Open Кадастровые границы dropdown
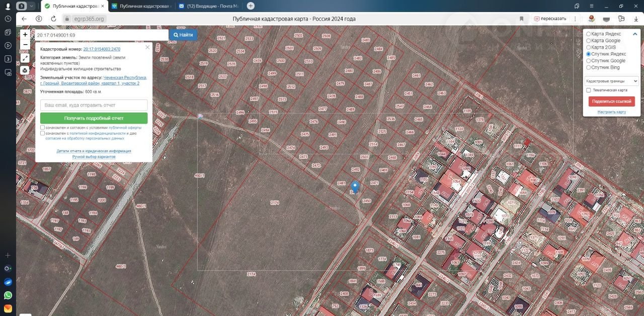 pyautogui.click(x=611, y=81)
